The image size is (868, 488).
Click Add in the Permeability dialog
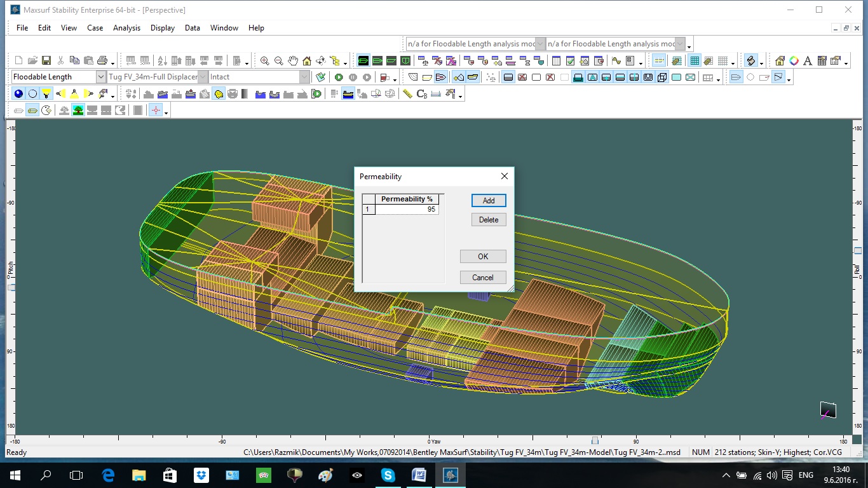point(488,201)
